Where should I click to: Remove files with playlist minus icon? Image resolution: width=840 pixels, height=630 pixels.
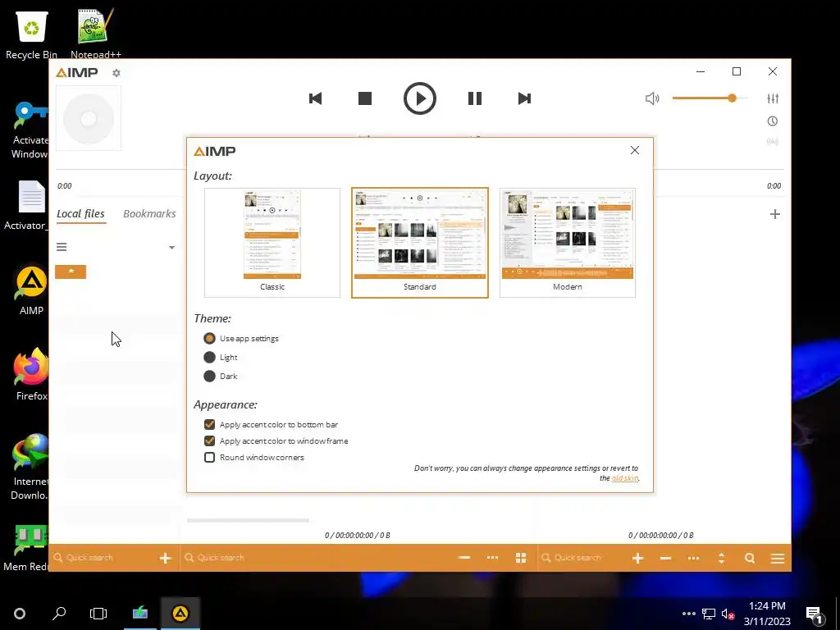click(666, 558)
